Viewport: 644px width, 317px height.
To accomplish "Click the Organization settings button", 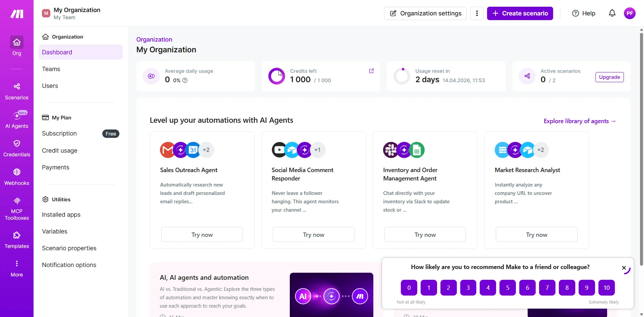I will [425, 13].
